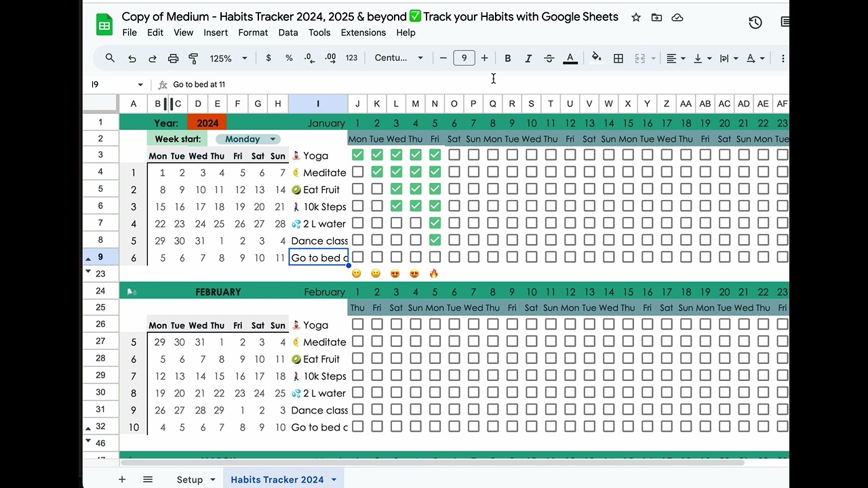Open the Week start Monday dropdown
This screenshot has height=488, width=868.
tap(248, 139)
